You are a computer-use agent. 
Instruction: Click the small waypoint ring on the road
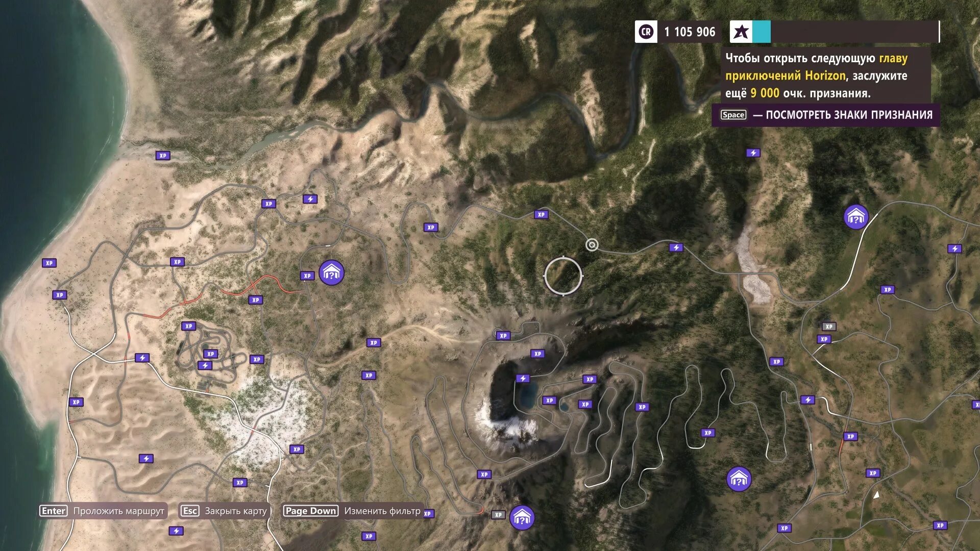[x=592, y=245]
